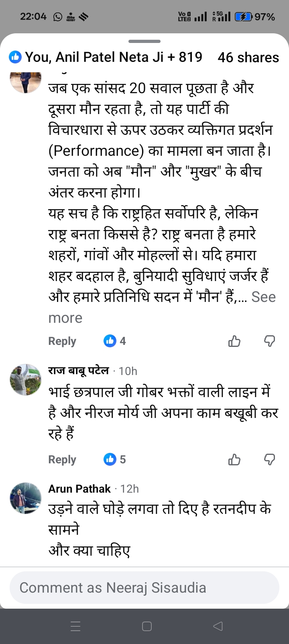Tap thumbs-up on राज बाबू पटेल's comment
289x644 pixels.
(234, 459)
